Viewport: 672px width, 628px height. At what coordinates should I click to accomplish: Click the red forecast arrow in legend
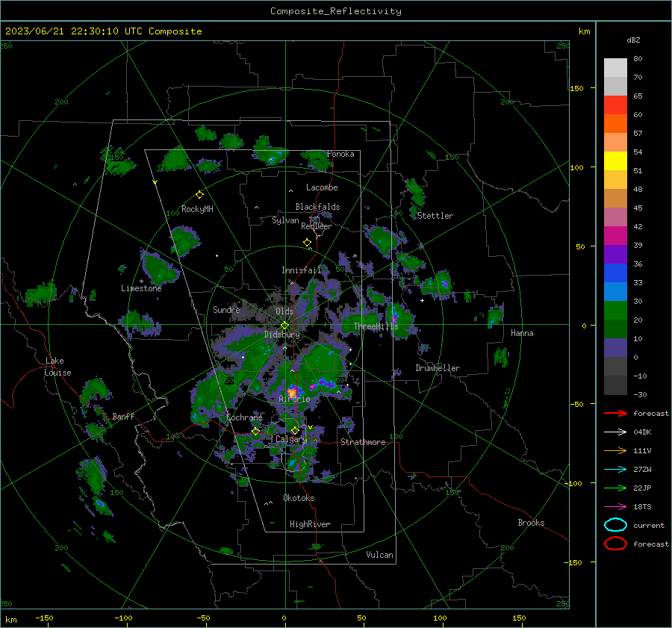click(615, 413)
